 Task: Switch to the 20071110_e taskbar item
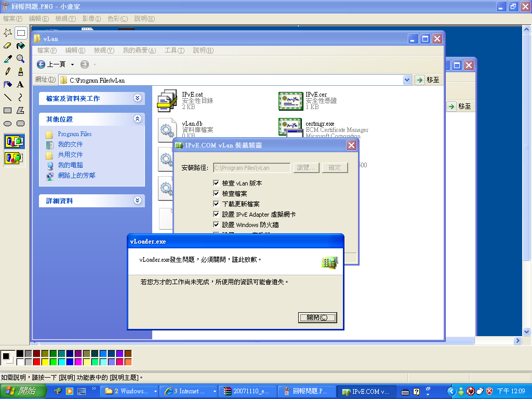pos(247,391)
